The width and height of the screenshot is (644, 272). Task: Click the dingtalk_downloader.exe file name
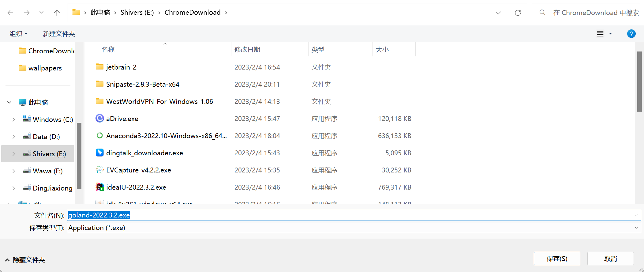(x=144, y=153)
